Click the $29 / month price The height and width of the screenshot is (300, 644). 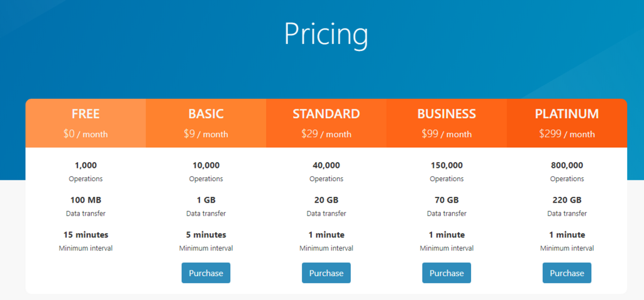point(326,134)
